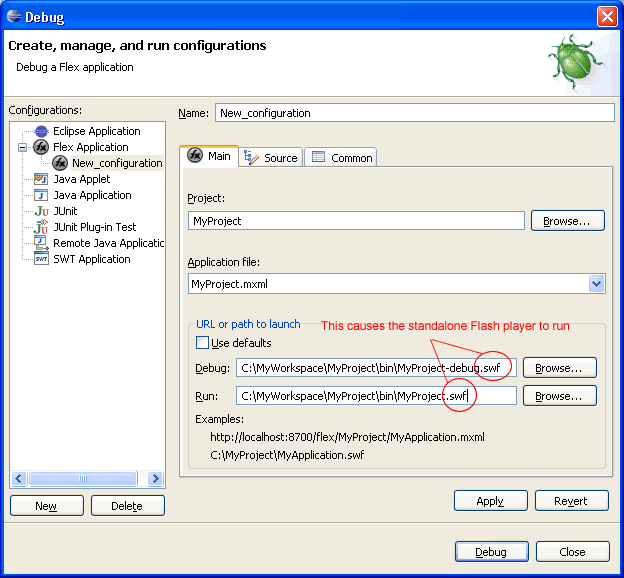
Task: Click the SWT Application icon
Action: tap(41, 259)
